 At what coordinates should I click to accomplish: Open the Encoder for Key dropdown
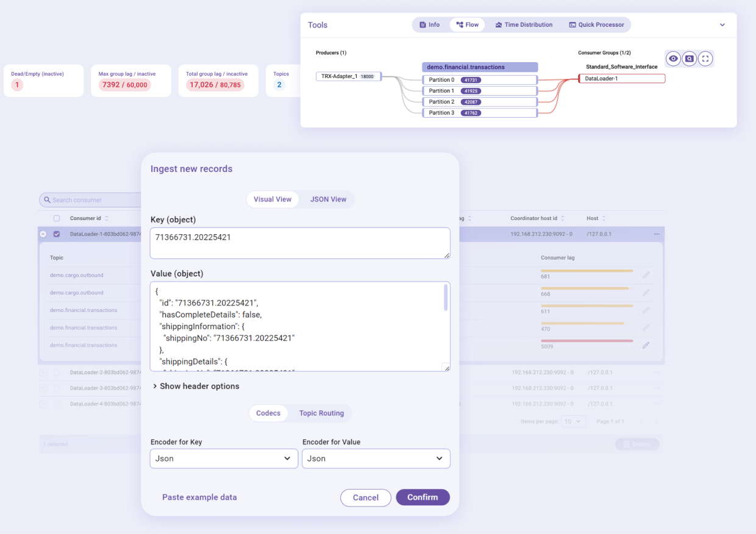click(x=223, y=458)
